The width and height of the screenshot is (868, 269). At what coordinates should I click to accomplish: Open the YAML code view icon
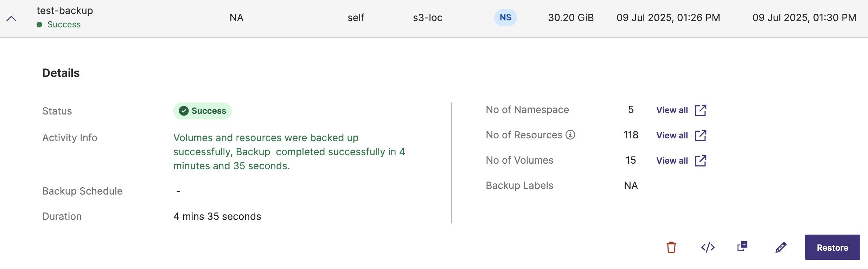(x=708, y=247)
